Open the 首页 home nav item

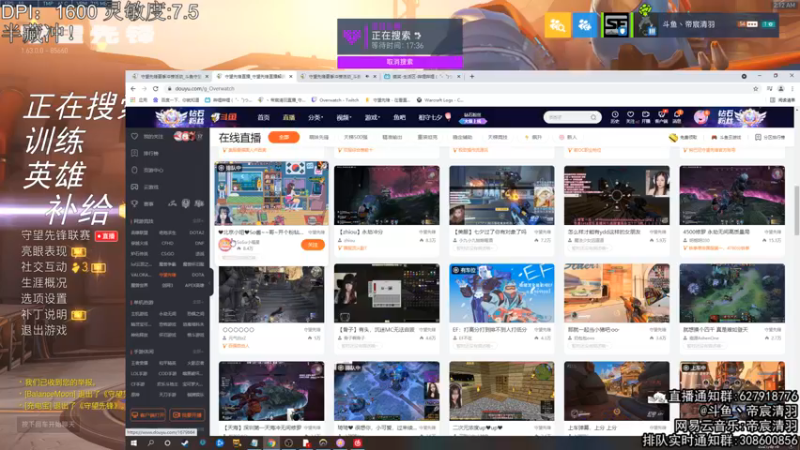pos(263,117)
